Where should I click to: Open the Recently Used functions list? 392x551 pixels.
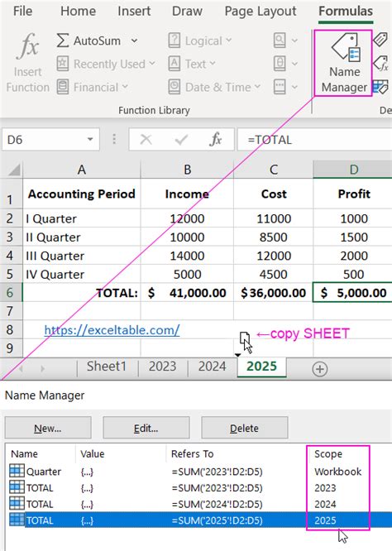(x=106, y=64)
